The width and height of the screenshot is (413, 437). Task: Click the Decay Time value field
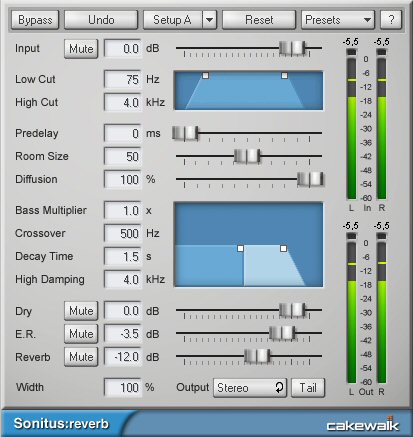123,256
